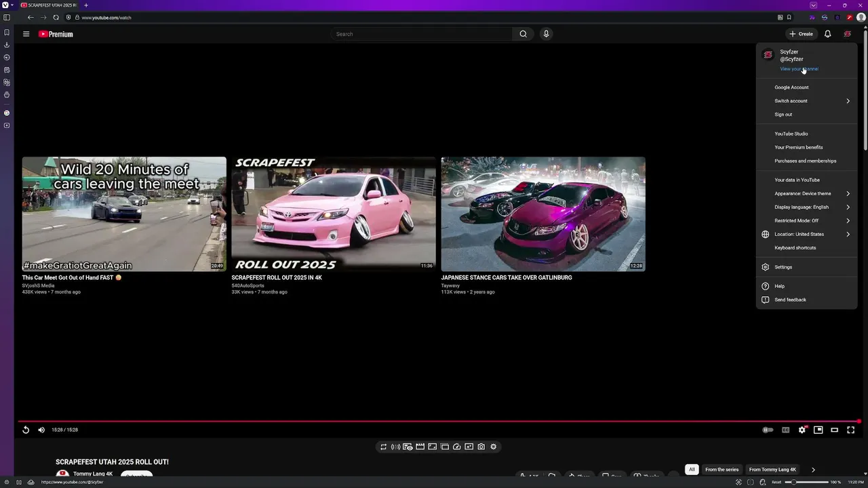Select the 'All' filter chip

click(692, 470)
